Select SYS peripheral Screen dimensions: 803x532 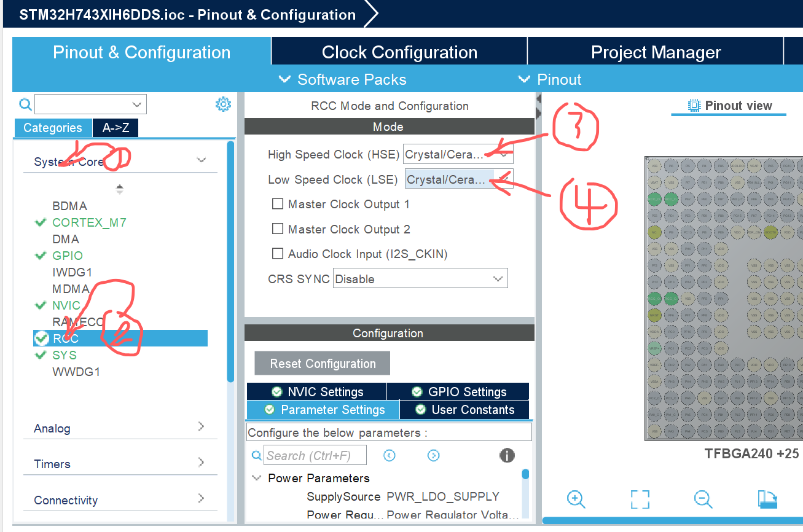tap(65, 355)
